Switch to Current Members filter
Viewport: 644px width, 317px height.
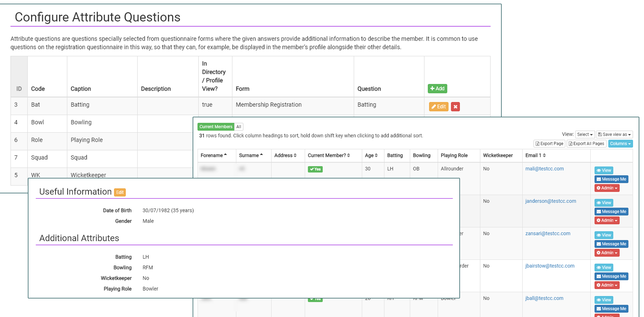click(x=216, y=127)
